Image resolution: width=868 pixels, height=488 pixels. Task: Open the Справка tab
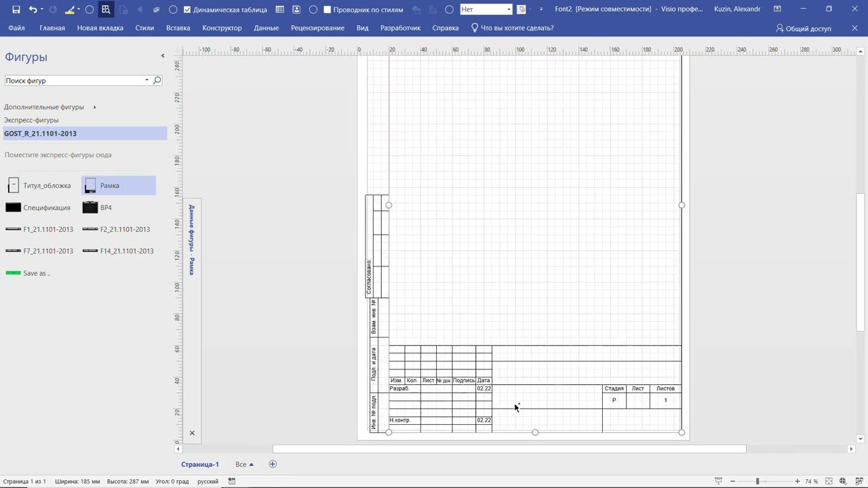(446, 28)
